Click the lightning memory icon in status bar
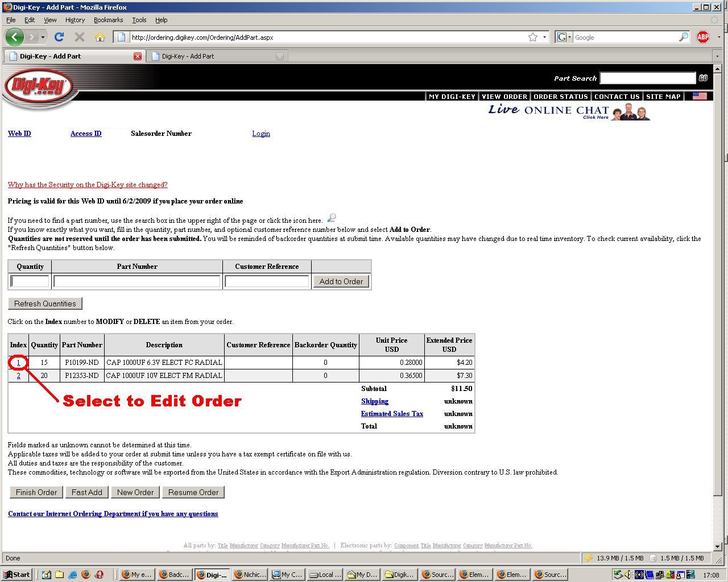The height and width of the screenshot is (582, 728). click(x=589, y=558)
